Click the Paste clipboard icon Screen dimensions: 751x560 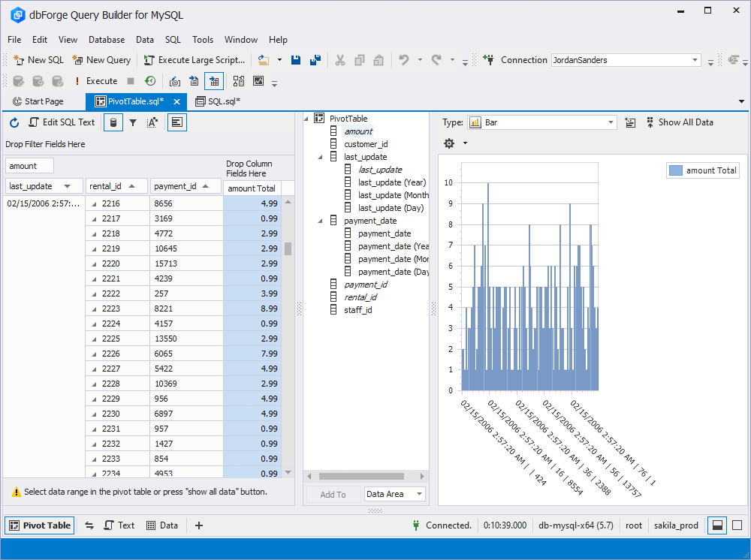[379, 60]
